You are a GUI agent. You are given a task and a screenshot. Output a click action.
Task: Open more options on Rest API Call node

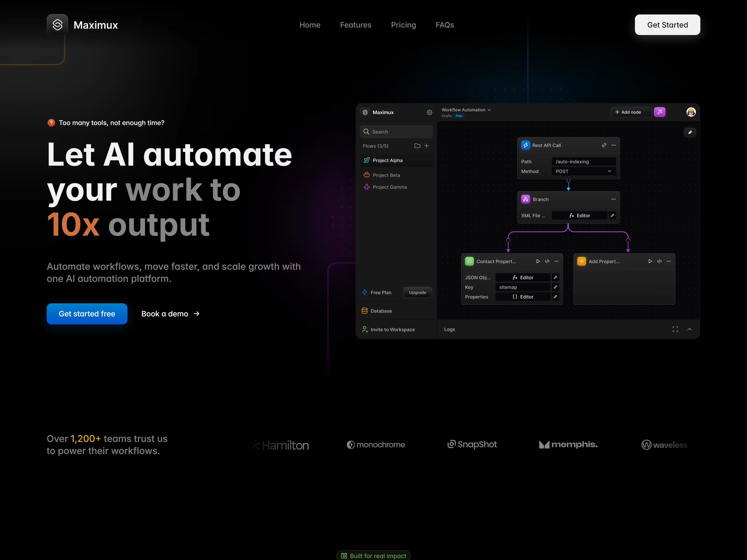click(x=613, y=145)
